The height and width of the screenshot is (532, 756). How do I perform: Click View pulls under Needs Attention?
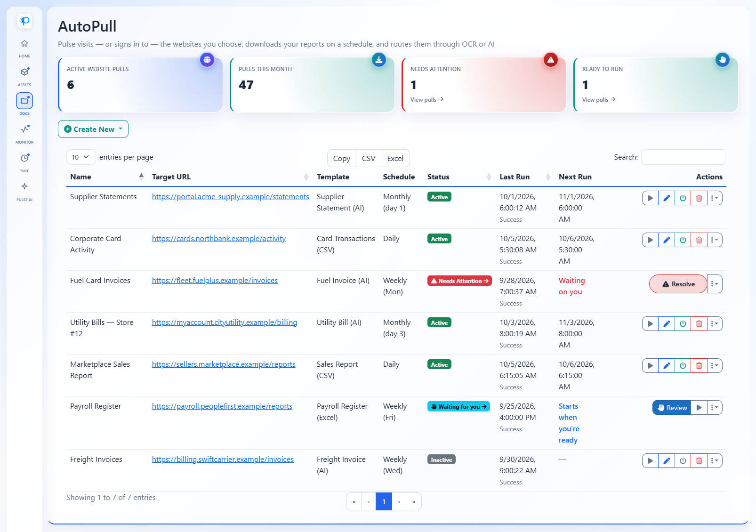pos(427,100)
